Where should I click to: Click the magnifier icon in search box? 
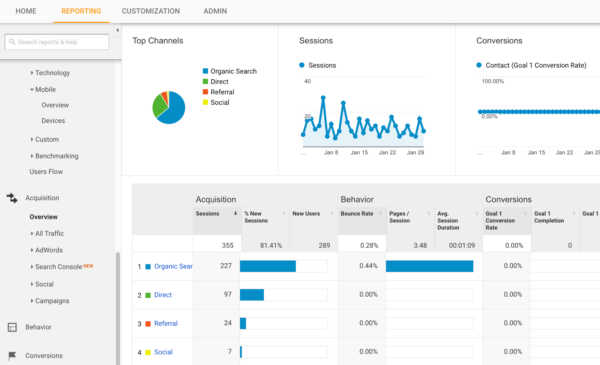12,42
